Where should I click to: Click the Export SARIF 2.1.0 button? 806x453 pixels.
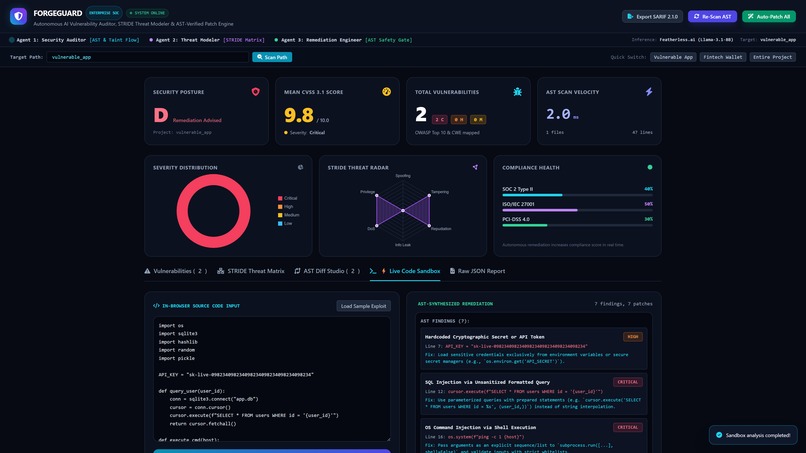pos(652,16)
